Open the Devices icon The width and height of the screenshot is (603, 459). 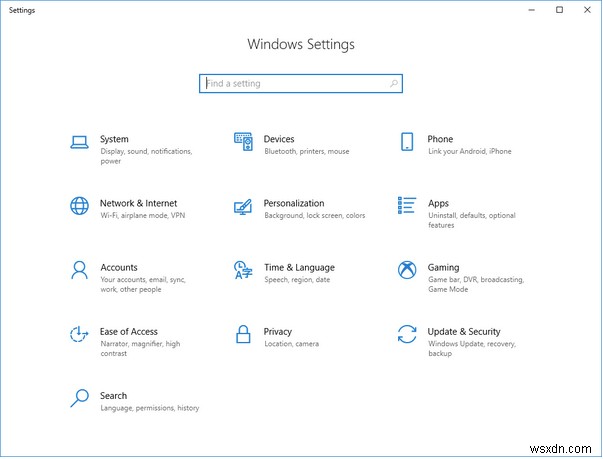click(x=243, y=142)
